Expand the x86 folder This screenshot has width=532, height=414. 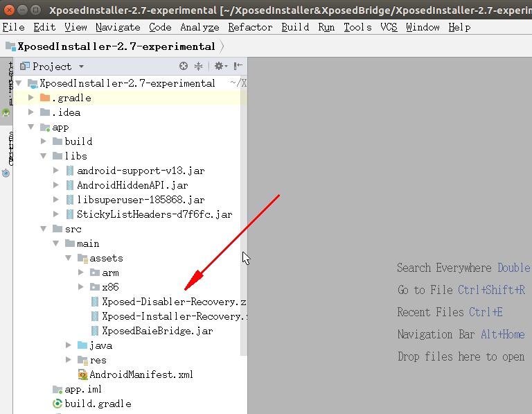point(81,287)
